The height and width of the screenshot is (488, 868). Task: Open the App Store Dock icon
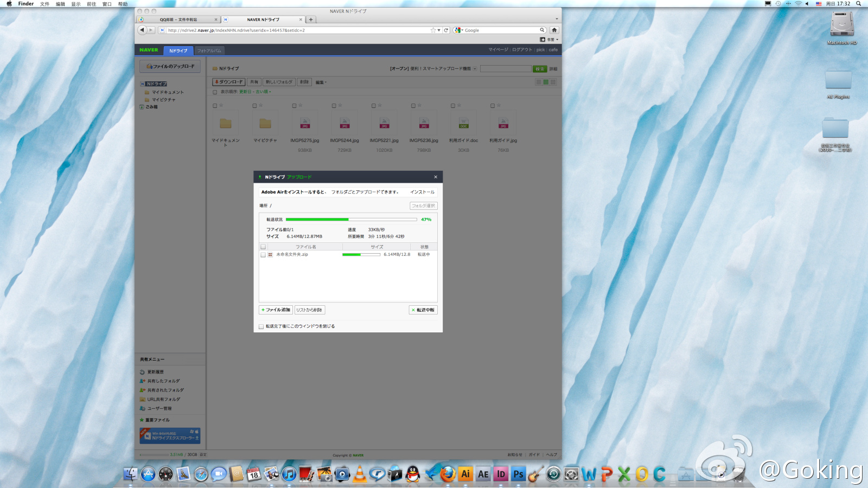tap(148, 474)
